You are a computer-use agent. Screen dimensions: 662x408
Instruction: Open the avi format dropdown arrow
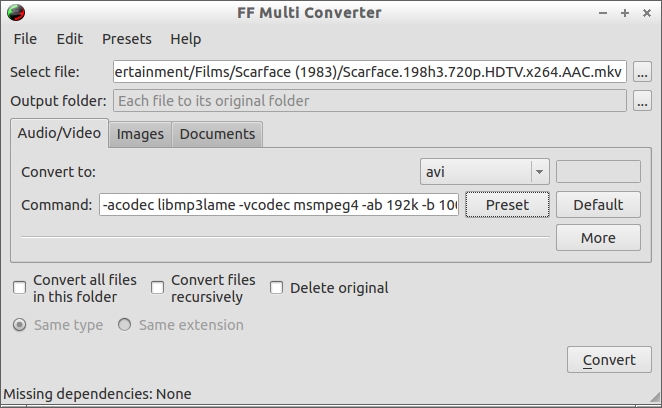point(539,172)
